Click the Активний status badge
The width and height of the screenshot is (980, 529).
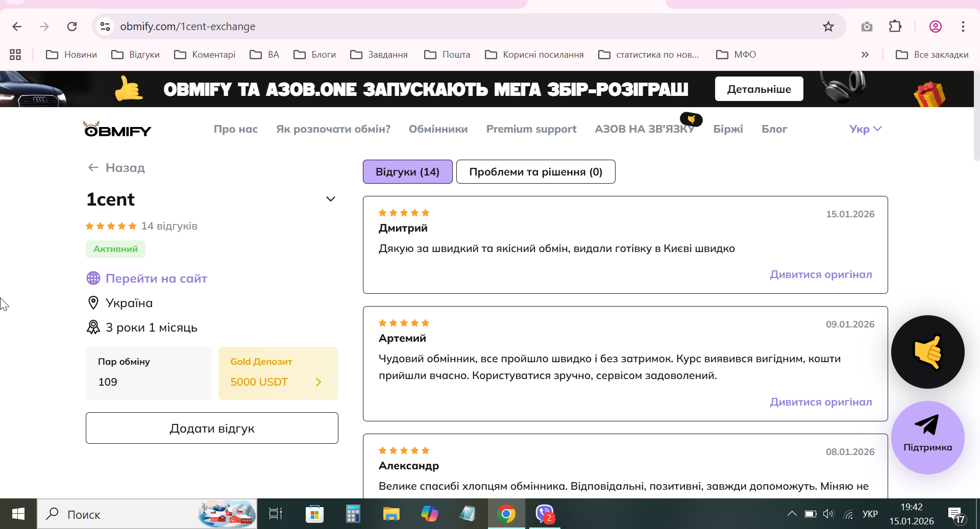[115, 249]
